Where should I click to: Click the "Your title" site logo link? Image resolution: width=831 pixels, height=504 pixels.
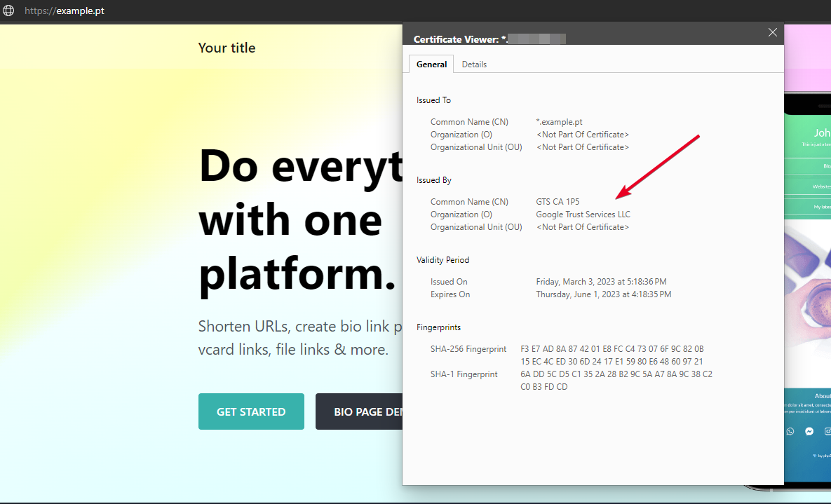(227, 48)
